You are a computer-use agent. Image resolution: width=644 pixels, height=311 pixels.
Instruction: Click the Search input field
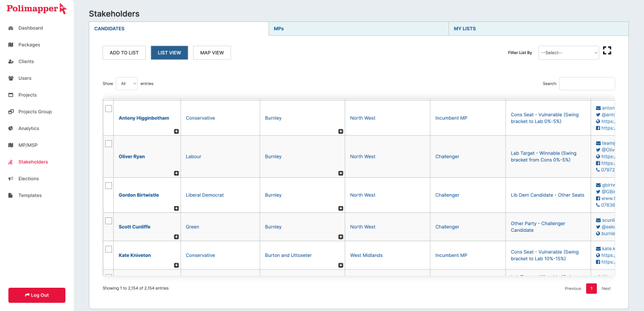[587, 84]
